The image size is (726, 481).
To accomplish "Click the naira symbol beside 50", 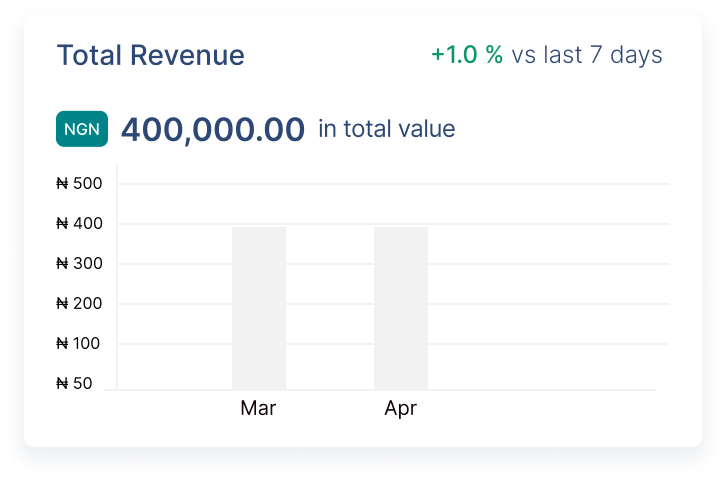I will coord(62,383).
